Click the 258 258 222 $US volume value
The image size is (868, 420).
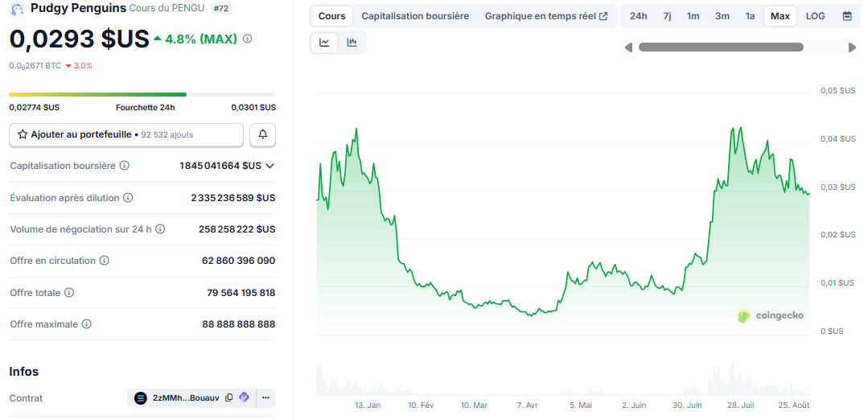[x=237, y=229]
